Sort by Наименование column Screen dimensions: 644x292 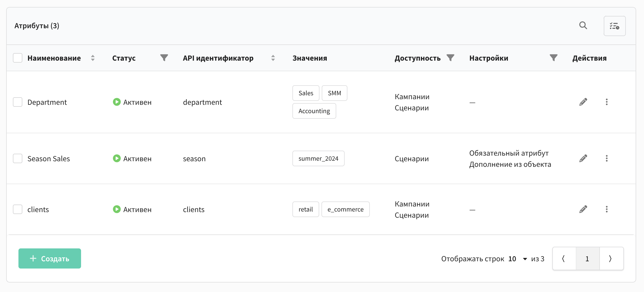point(93,58)
